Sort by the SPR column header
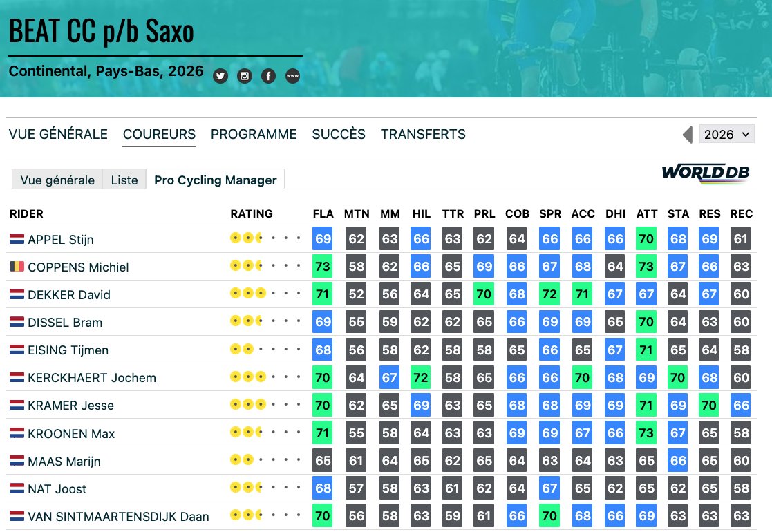The width and height of the screenshot is (772, 532). pos(550,213)
